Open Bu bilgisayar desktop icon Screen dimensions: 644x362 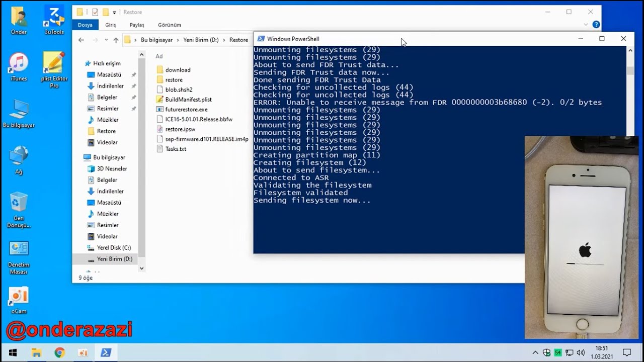[19, 114]
